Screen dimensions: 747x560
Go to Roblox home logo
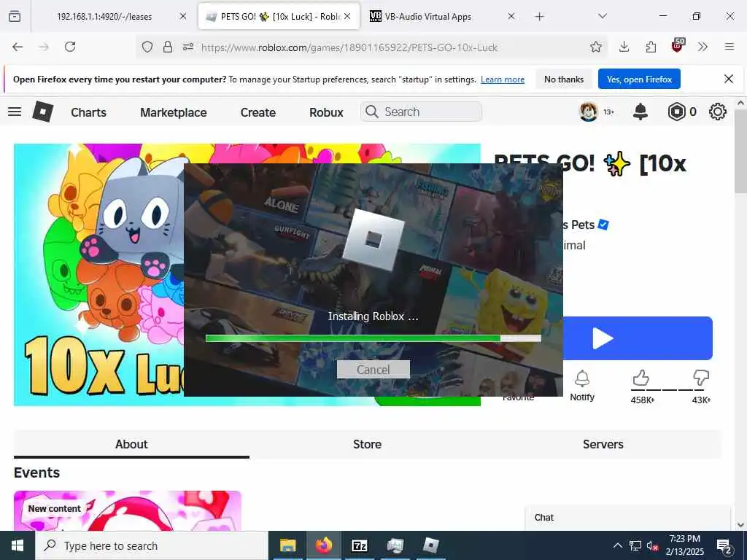click(x=43, y=112)
